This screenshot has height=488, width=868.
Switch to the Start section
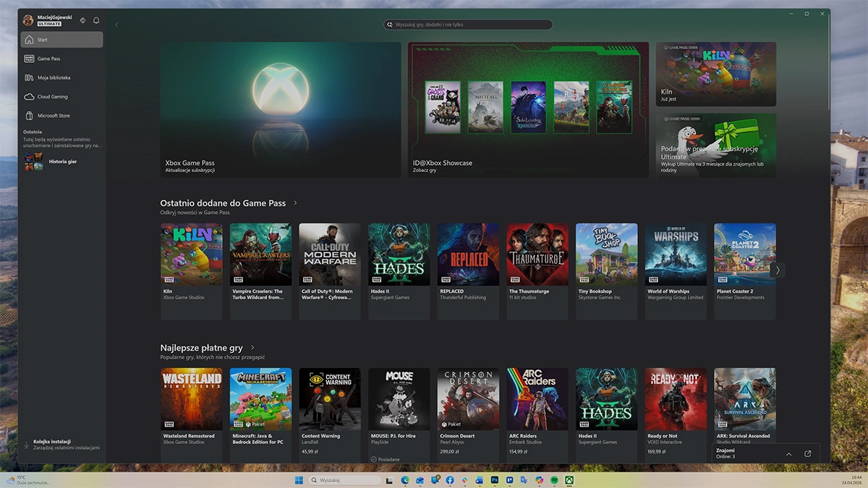[43, 39]
